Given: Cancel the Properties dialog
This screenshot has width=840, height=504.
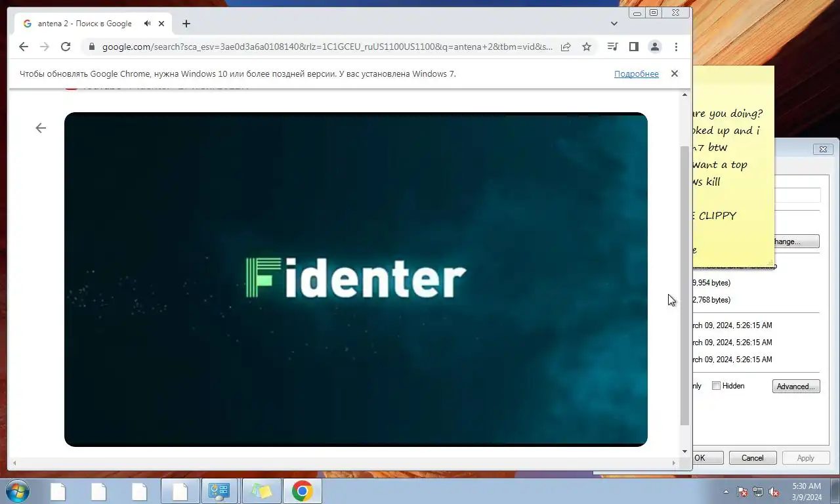Looking at the screenshot, I should click(753, 458).
